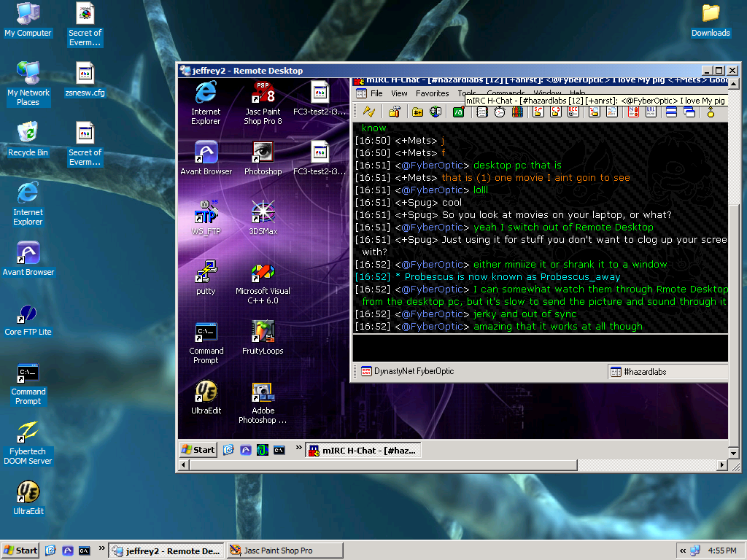Select the Fybertech DOOM Server icon
This screenshot has width=747, height=560.
pos(28,443)
